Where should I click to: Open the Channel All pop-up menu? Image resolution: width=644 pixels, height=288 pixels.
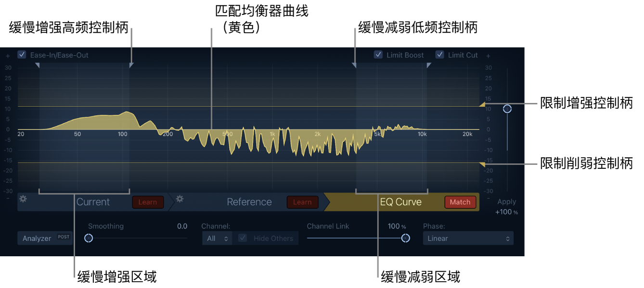(217, 238)
